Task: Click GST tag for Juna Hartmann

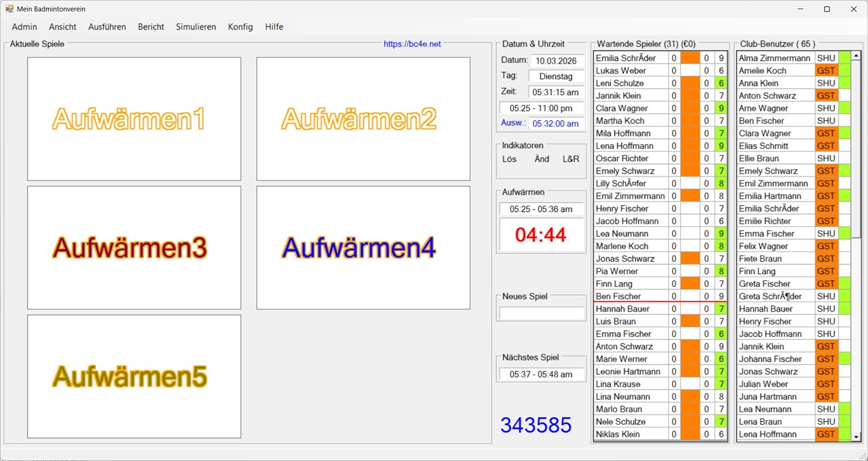Action: pyautogui.click(x=826, y=397)
